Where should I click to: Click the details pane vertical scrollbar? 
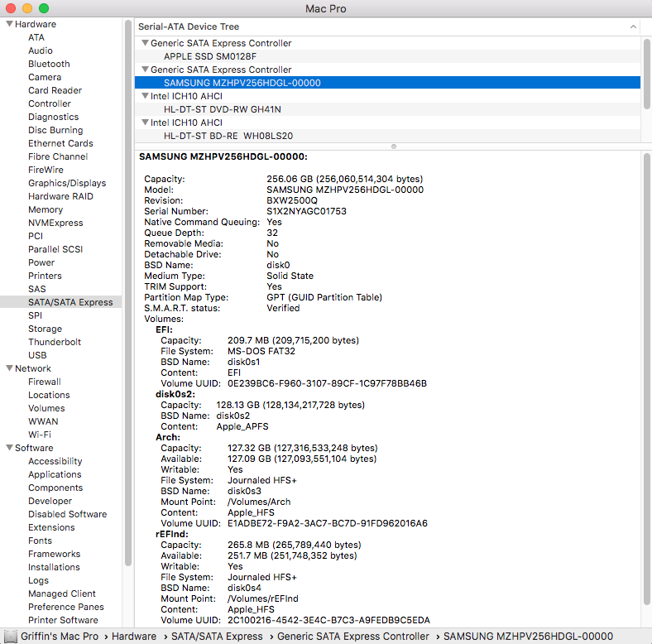[646, 379]
